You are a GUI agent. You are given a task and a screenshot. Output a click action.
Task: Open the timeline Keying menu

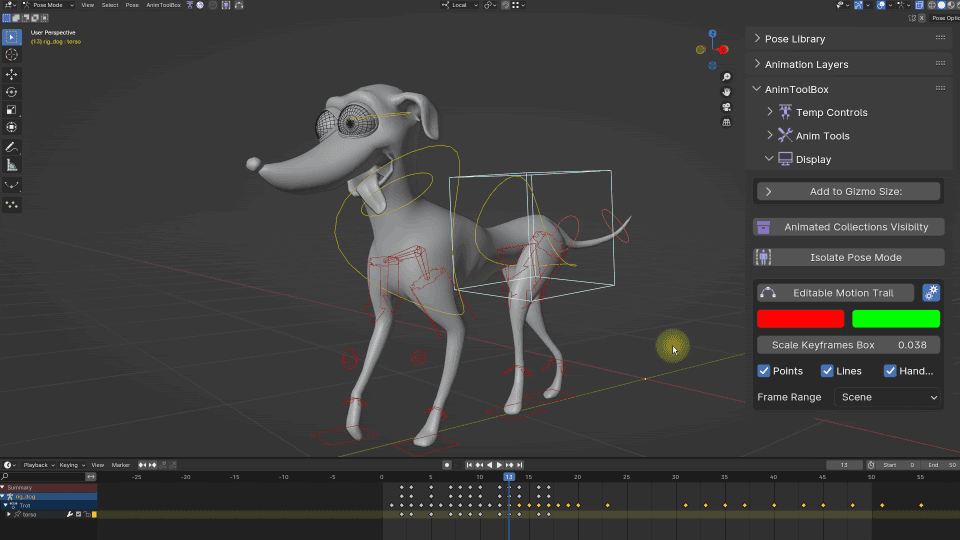point(71,465)
